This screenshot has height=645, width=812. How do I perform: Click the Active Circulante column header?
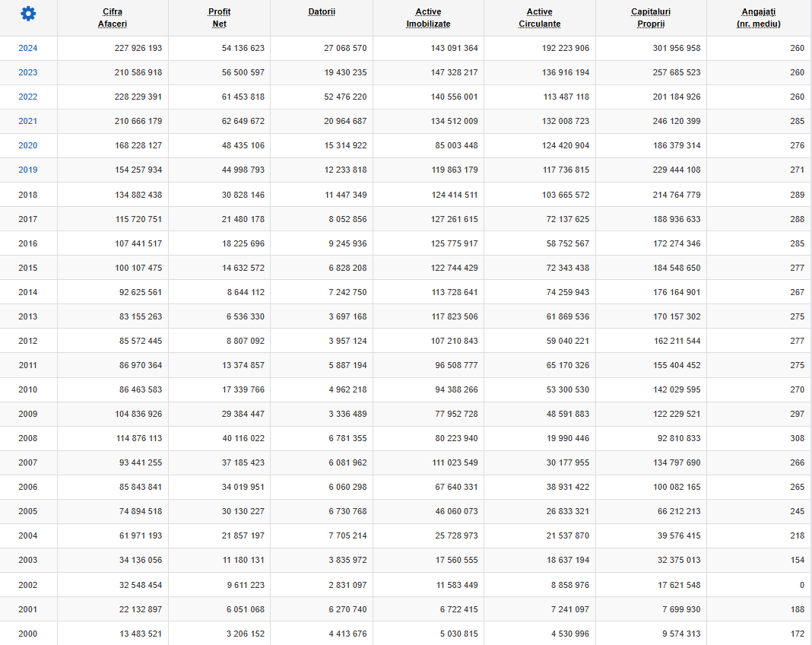(540, 17)
